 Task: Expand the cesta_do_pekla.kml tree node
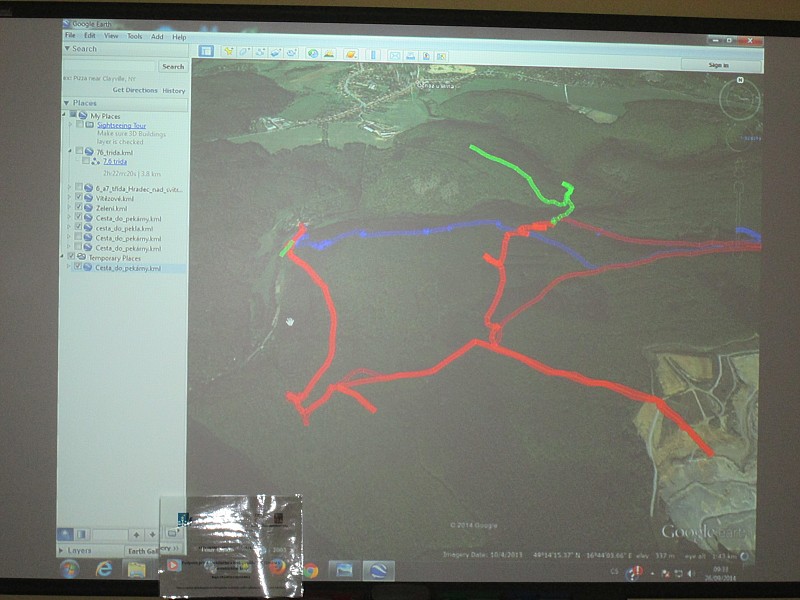pyautogui.click(x=69, y=227)
